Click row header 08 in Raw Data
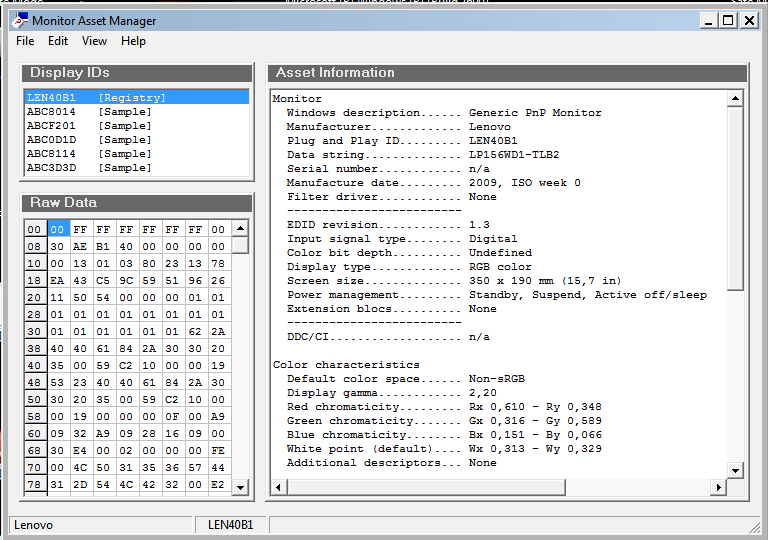This screenshot has height=540, width=768. click(x=34, y=246)
